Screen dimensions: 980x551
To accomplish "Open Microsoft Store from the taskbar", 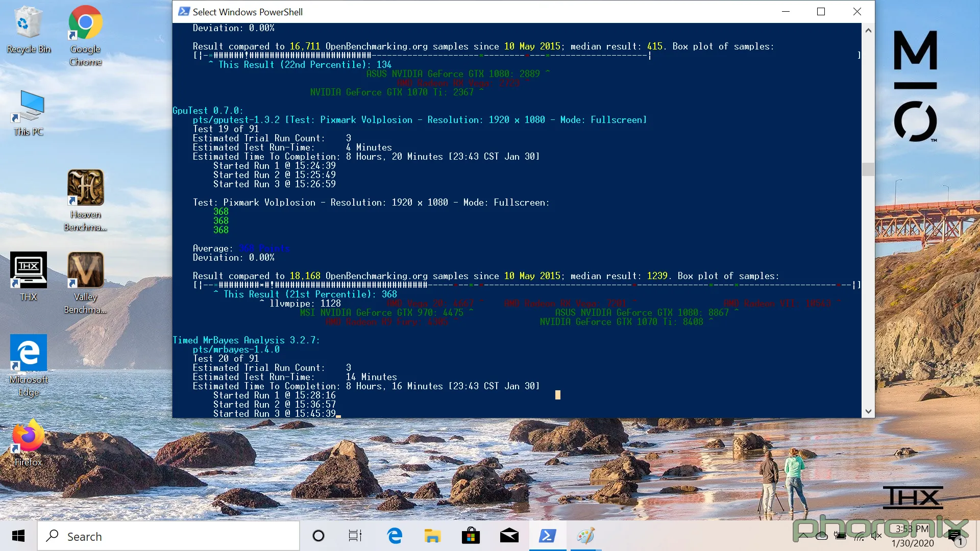I will point(471,536).
